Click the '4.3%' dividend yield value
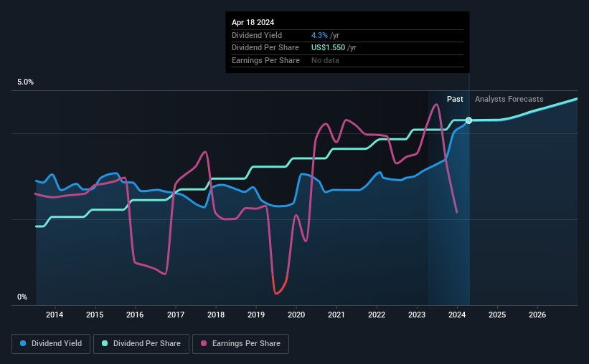This screenshot has width=589, height=364. pyautogui.click(x=319, y=35)
